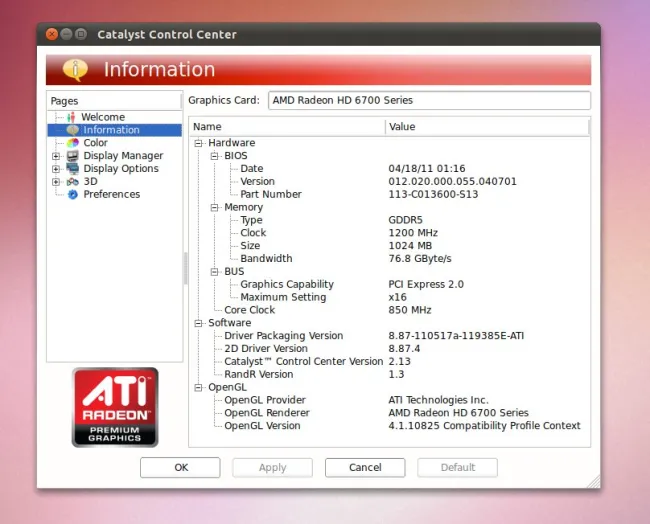This screenshot has width=650, height=524.
Task: Minimize the Catalyst Control Center window
Action: [x=66, y=34]
